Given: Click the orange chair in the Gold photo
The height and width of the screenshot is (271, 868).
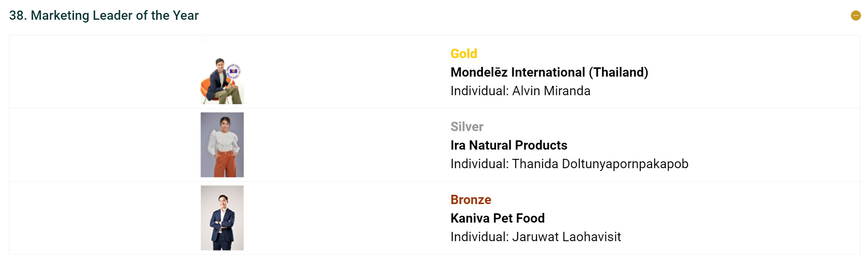Looking at the screenshot, I should tap(206, 86).
